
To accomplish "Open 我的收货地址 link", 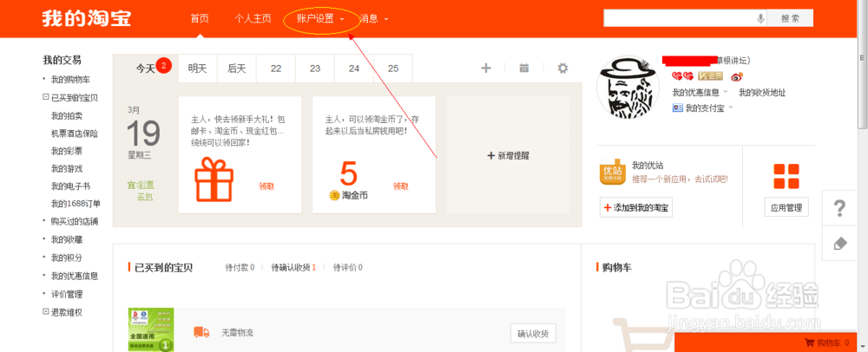I will 762,92.
